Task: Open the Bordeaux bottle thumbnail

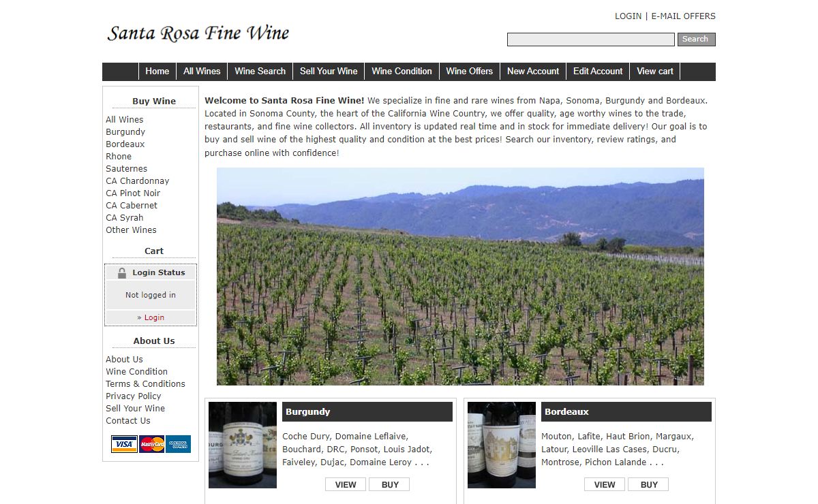Action: pos(502,445)
